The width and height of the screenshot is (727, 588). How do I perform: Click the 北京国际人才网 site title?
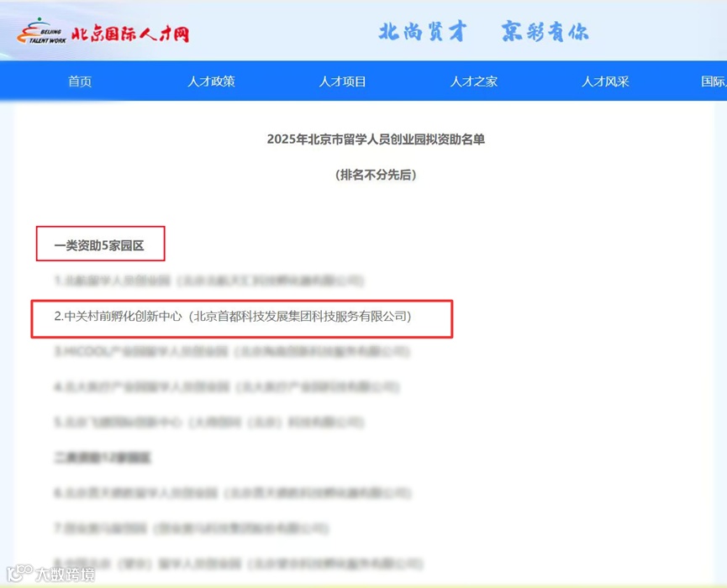coord(129,34)
